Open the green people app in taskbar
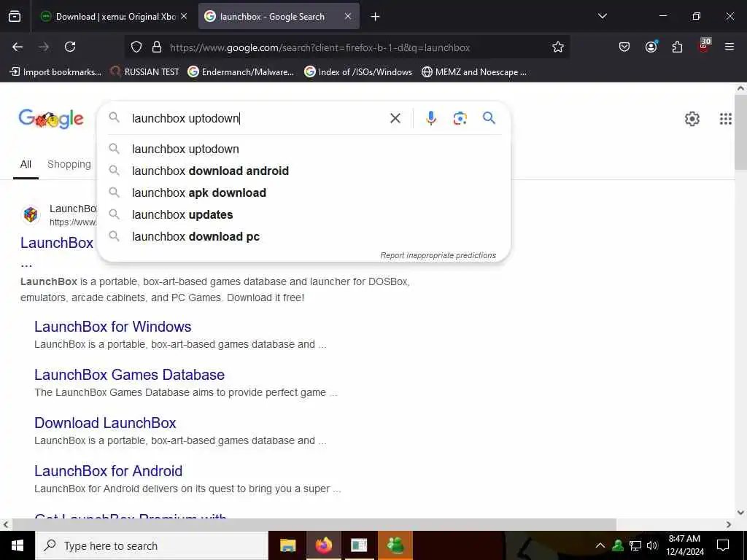 pyautogui.click(x=395, y=545)
